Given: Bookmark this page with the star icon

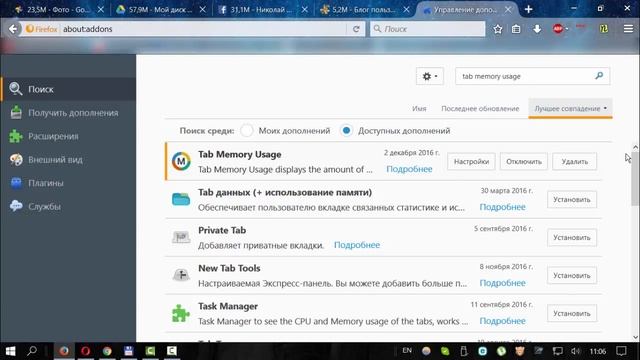Looking at the screenshot, I should coord(498,29).
